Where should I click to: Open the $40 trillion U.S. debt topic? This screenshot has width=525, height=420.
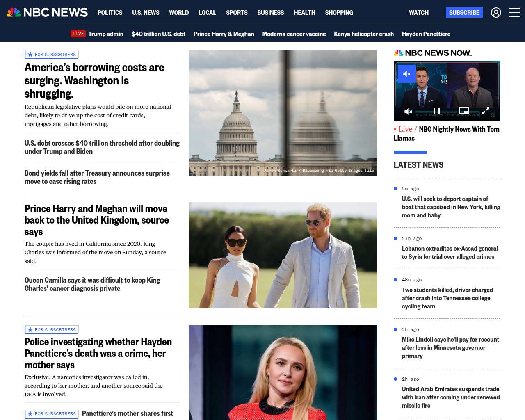coord(158,34)
